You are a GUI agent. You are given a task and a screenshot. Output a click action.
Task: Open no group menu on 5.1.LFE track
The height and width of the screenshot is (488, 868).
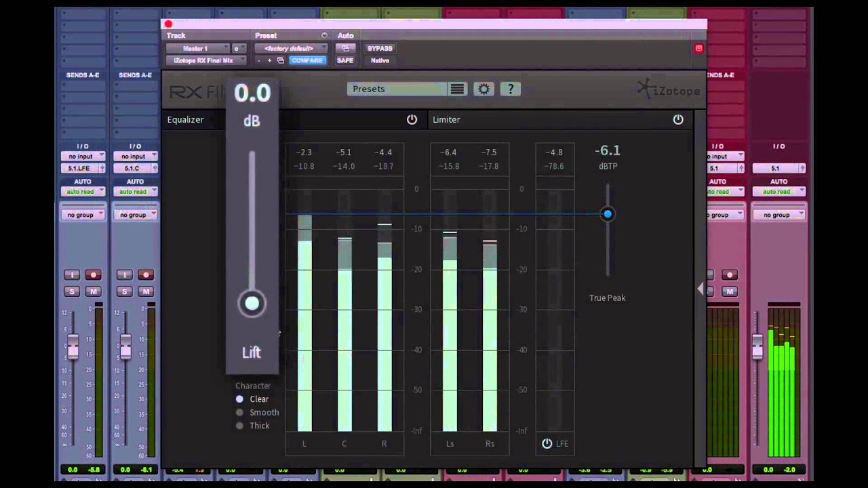coord(83,215)
